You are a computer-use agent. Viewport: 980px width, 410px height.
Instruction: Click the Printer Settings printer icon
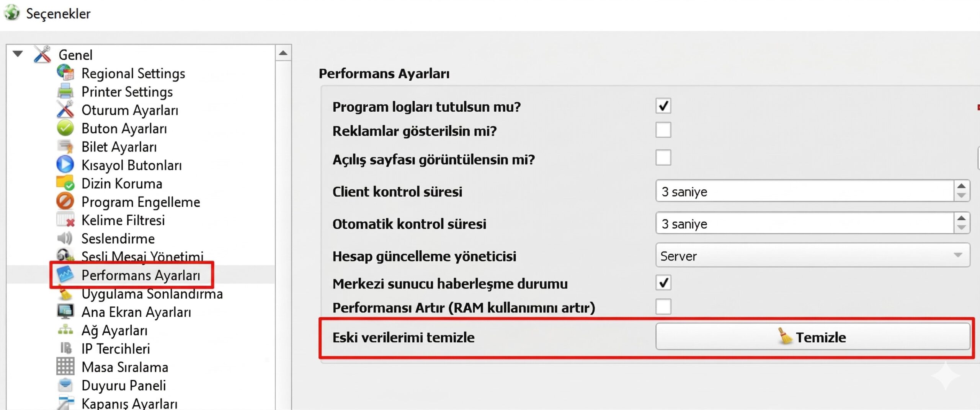(x=66, y=91)
